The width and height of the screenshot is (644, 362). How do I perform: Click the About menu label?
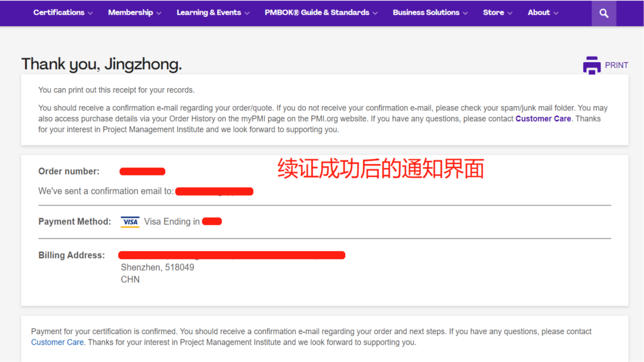click(538, 13)
